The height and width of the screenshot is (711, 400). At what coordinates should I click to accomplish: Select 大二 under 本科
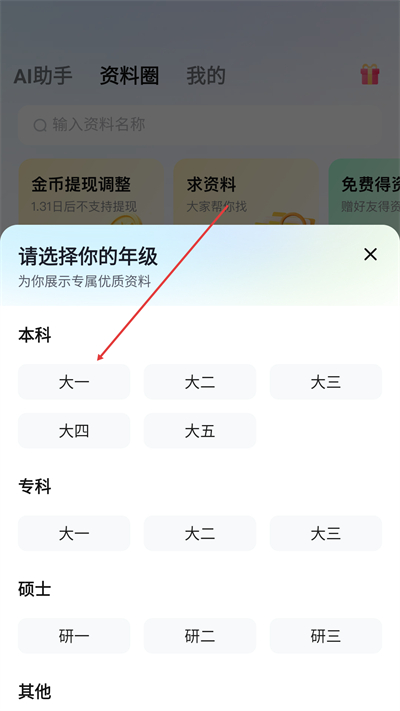pyautogui.click(x=200, y=382)
